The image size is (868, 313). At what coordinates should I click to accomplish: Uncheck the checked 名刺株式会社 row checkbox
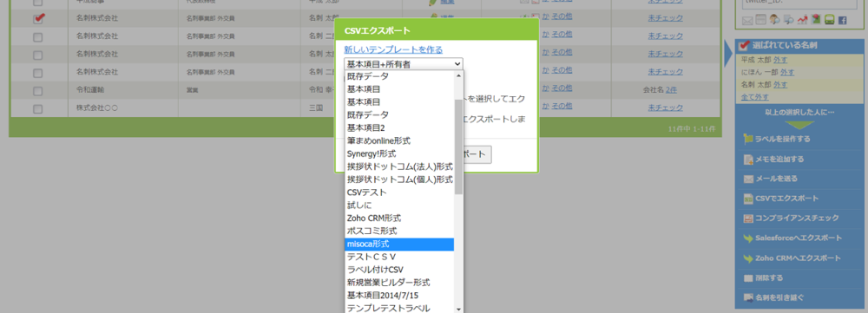coord(38,18)
